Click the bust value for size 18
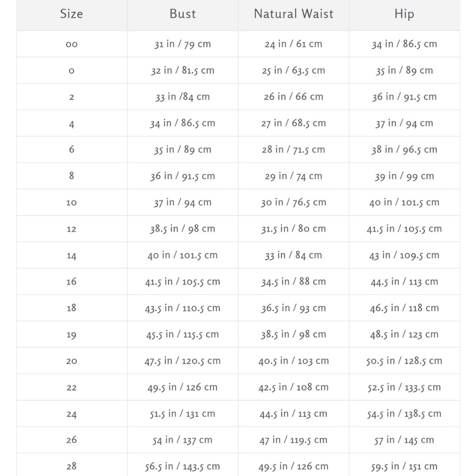The image size is (476, 476). [182, 308]
